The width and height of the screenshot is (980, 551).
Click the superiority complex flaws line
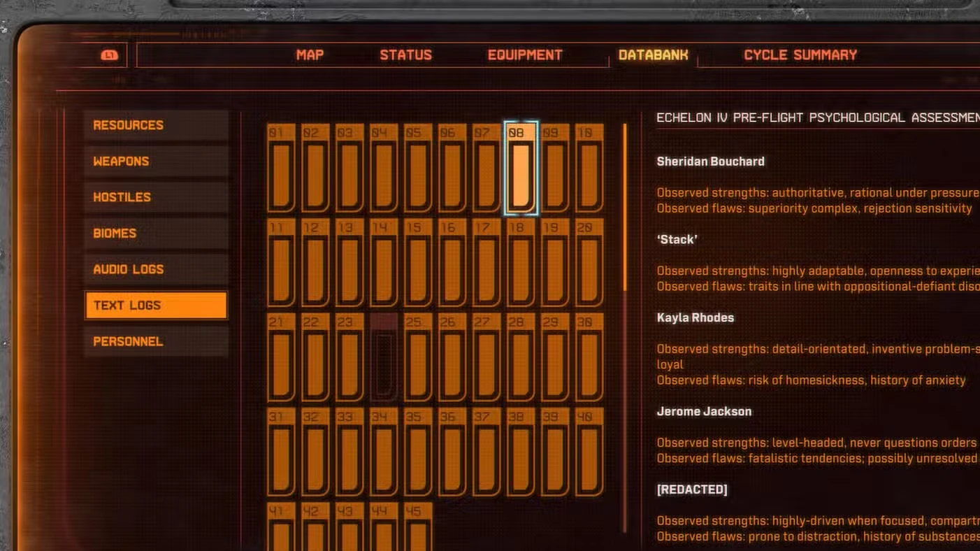[814, 208]
